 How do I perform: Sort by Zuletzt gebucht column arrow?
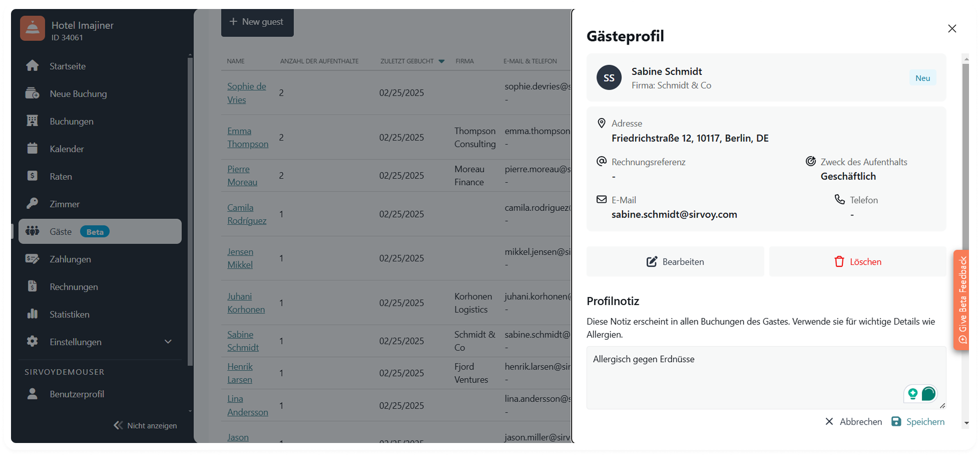(x=441, y=61)
